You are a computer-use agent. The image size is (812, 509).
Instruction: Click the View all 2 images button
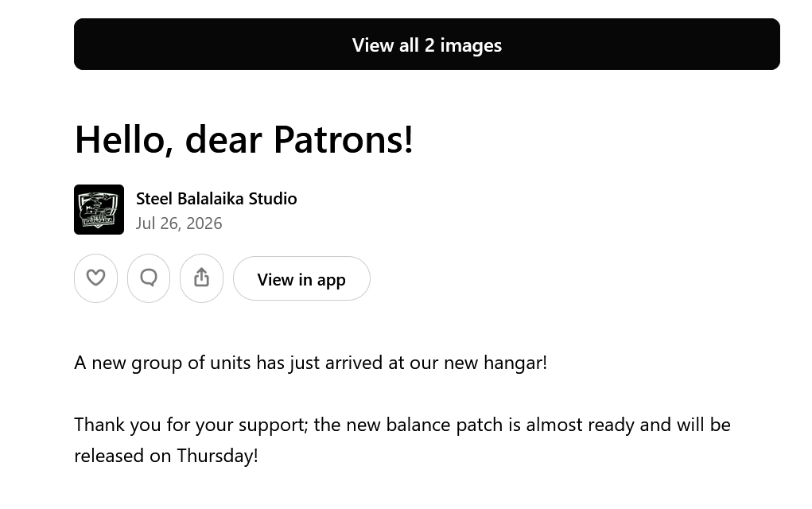(427, 44)
